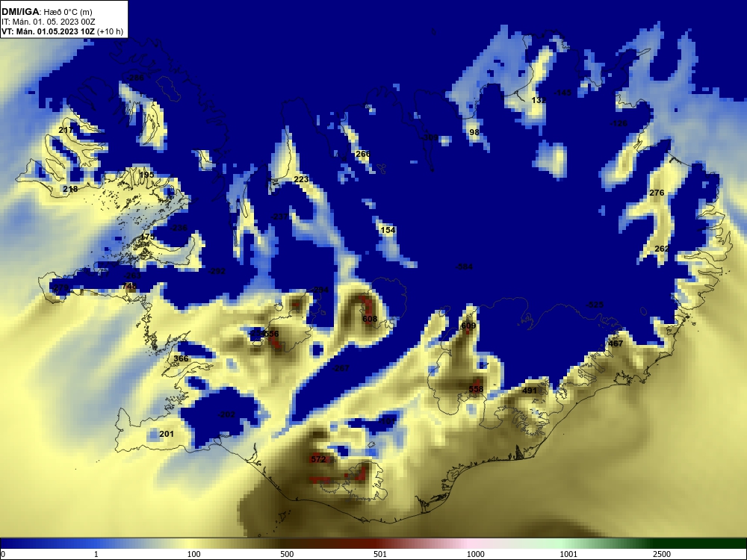This screenshot has height=560, width=747.
Task: Click the map value 132
Action: point(539,100)
